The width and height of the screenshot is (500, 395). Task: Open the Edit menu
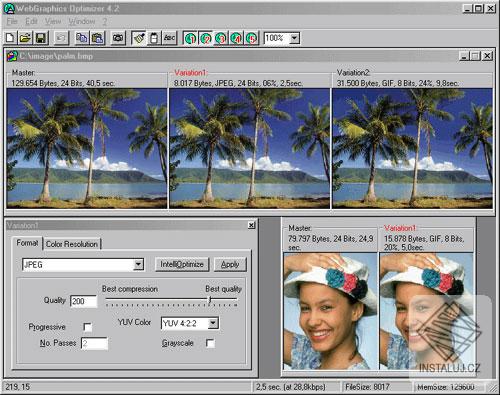[31, 21]
